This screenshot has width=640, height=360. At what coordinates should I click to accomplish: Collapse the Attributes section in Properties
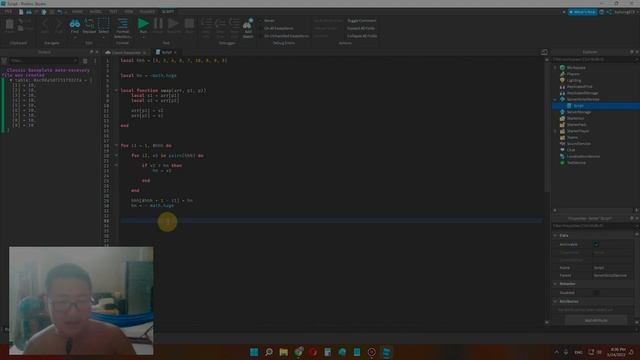[555, 301]
